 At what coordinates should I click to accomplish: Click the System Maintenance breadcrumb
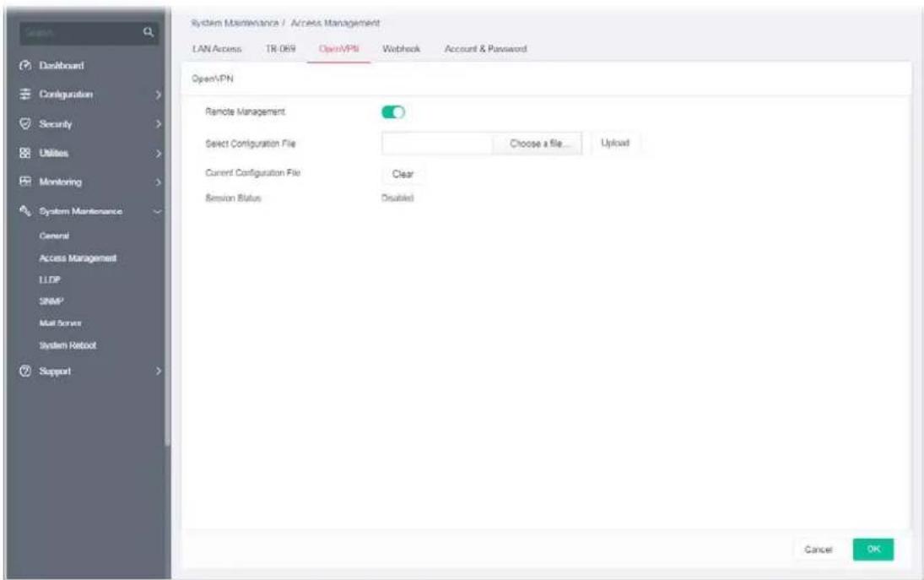235,23
